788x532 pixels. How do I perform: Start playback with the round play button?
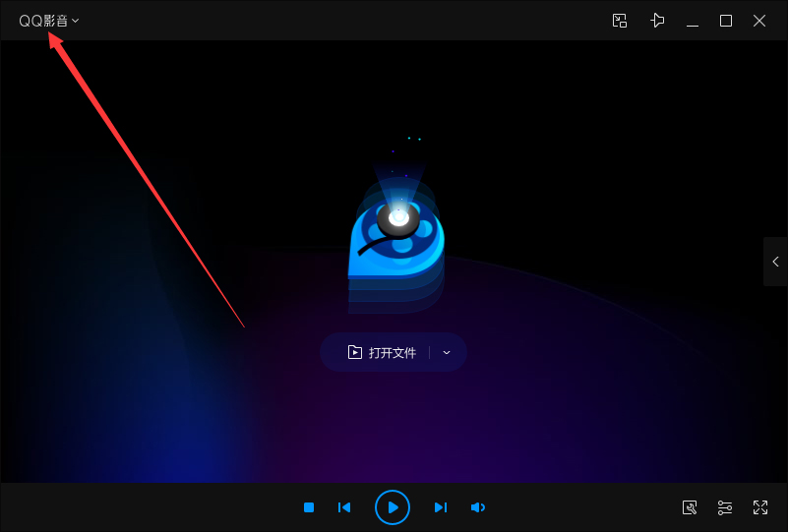coord(393,507)
